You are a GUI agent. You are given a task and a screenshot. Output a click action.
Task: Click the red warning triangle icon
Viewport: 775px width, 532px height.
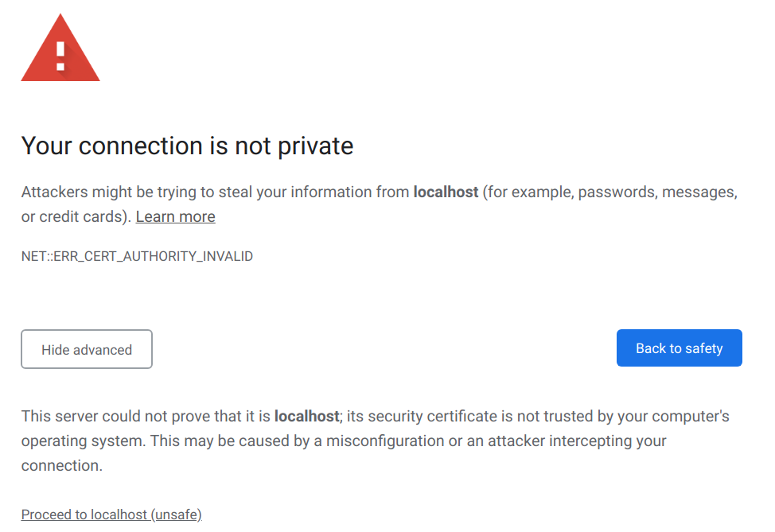point(60,49)
